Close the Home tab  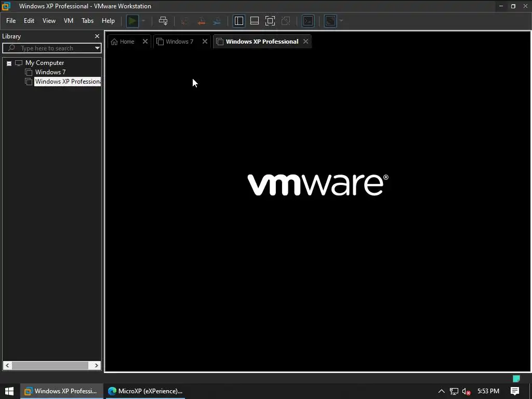[145, 42]
